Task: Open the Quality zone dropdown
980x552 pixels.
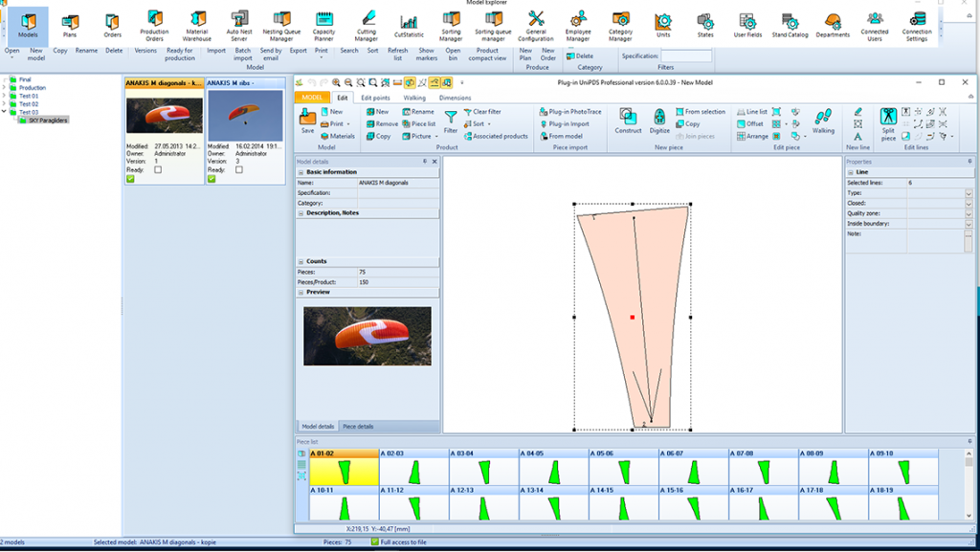Action: click(x=969, y=213)
